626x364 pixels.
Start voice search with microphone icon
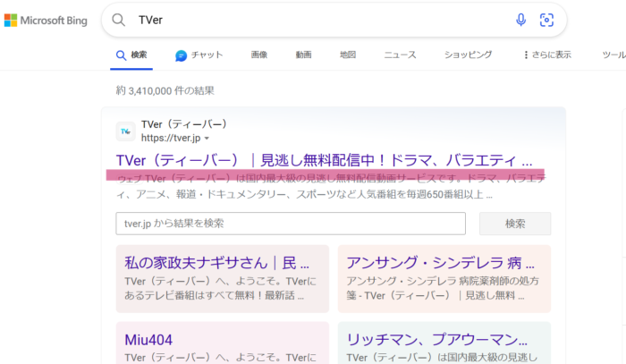click(x=520, y=20)
